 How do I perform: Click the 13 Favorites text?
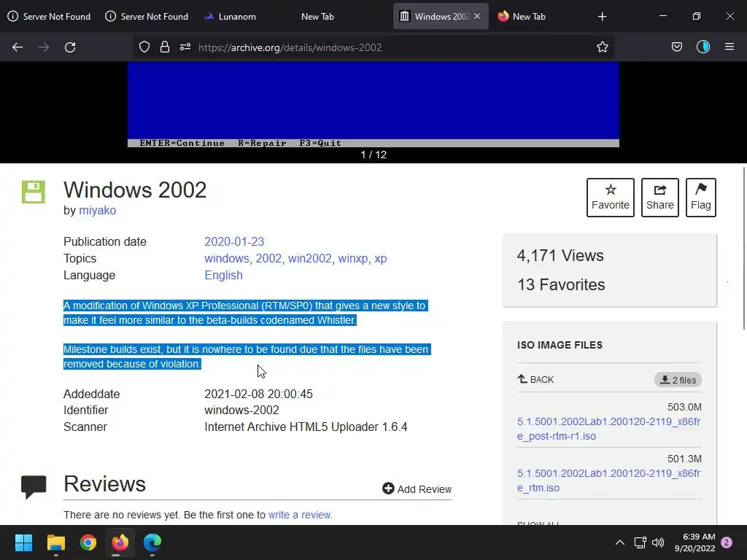(x=561, y=285)
